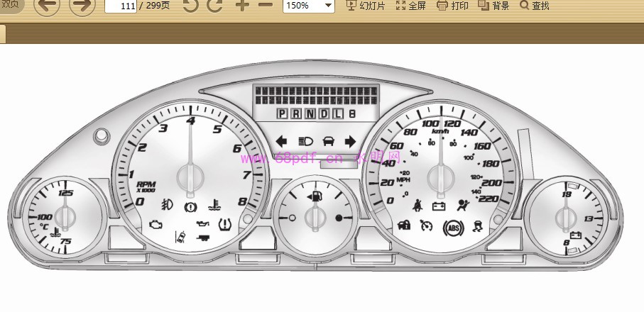Screen dimensions: 644x312
Task: Start slideshow mode (幻灯片)
Action: tap(365, 6)
